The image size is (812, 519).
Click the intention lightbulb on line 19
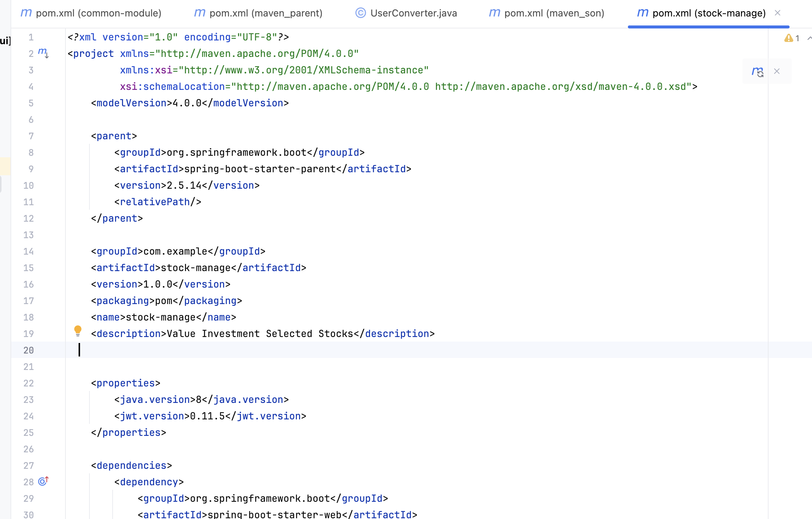tap(78, 330)
